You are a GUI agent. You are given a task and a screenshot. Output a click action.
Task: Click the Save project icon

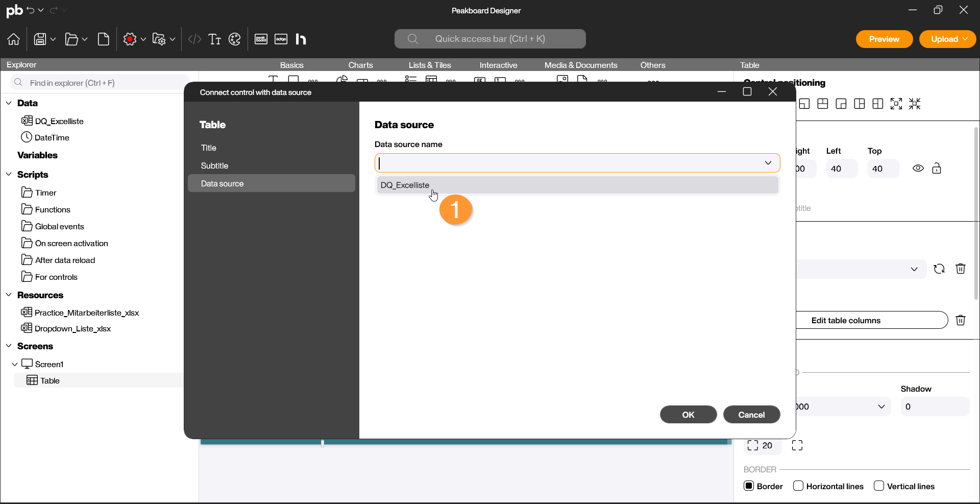click(40, 39)
